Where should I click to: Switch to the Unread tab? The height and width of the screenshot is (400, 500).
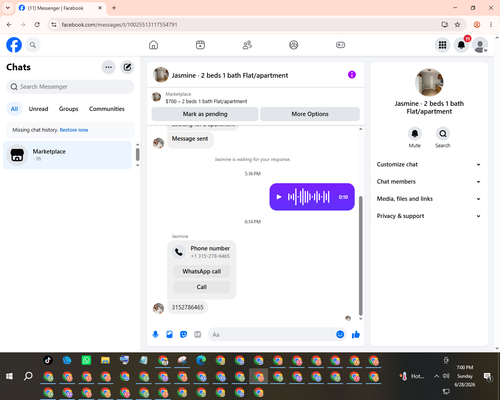pyautogui.click(x=38, y=109)
